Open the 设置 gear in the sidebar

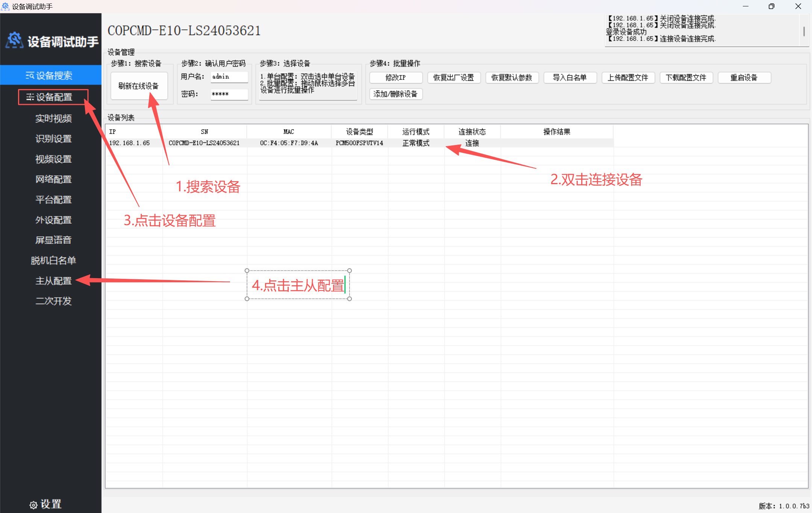(x=45, y=504)
